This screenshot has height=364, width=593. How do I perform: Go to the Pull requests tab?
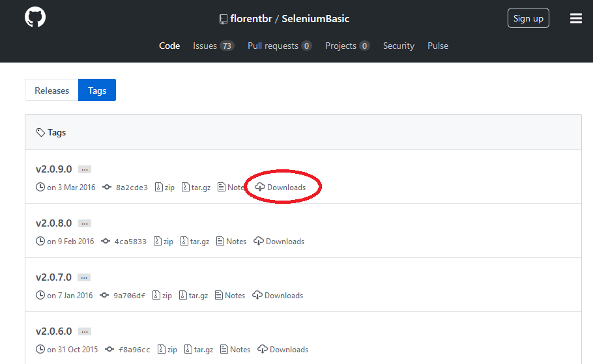tap(280, 46)
